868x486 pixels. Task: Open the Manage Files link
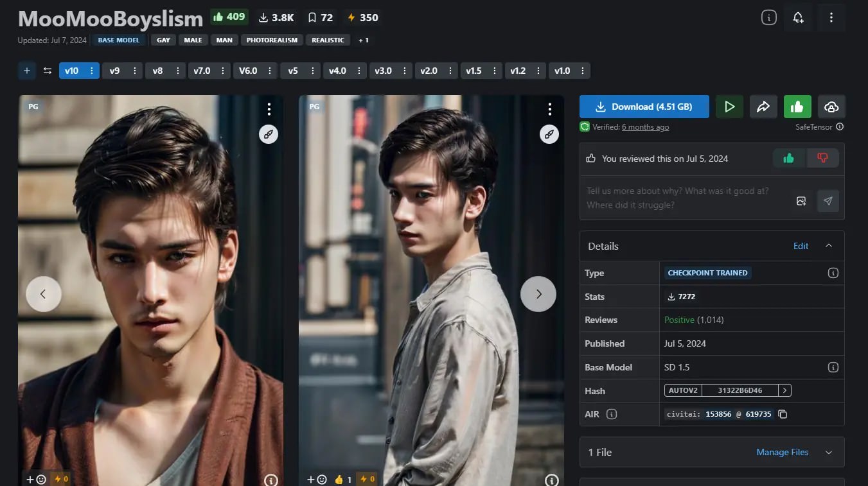click(x=782, y=453)
